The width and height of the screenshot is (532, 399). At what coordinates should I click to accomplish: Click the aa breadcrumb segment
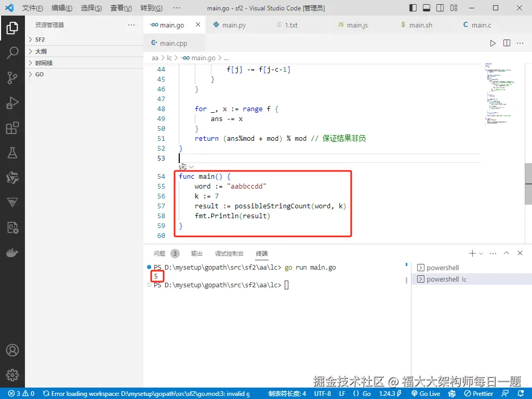point(155,58)
